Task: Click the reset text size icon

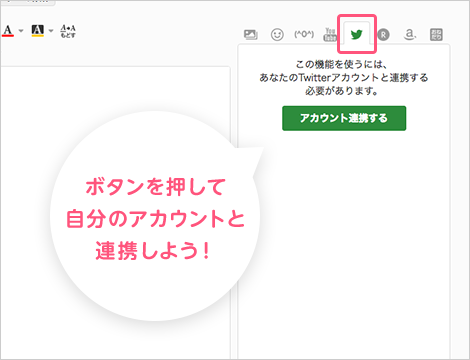Action: coord(68,31)
